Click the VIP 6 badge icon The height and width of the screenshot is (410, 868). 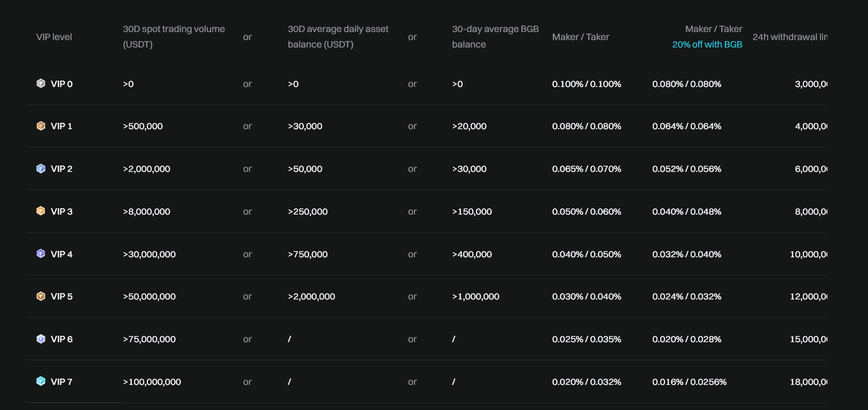(41, 339)
